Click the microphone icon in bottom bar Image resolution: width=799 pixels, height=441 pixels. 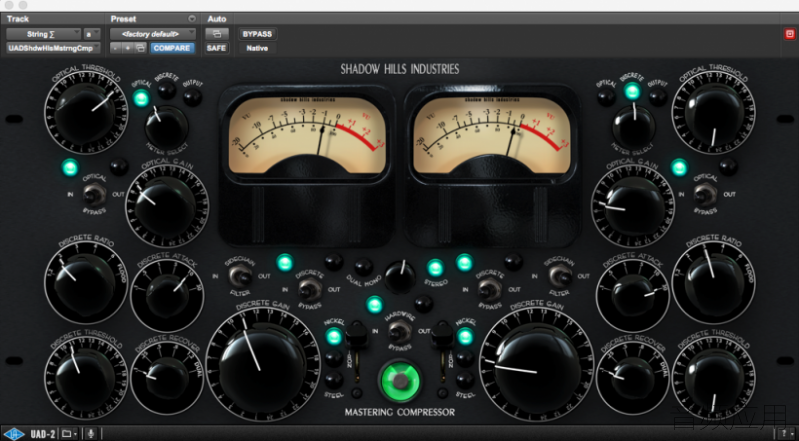[x=91, y=434]
